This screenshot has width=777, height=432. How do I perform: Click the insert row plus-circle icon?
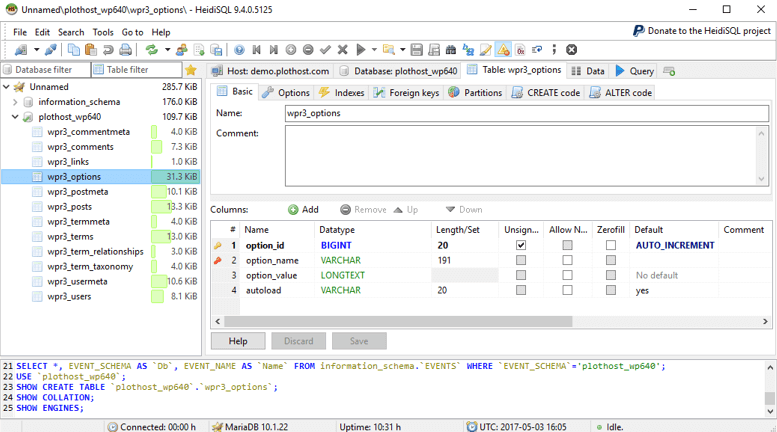point(291,50)
